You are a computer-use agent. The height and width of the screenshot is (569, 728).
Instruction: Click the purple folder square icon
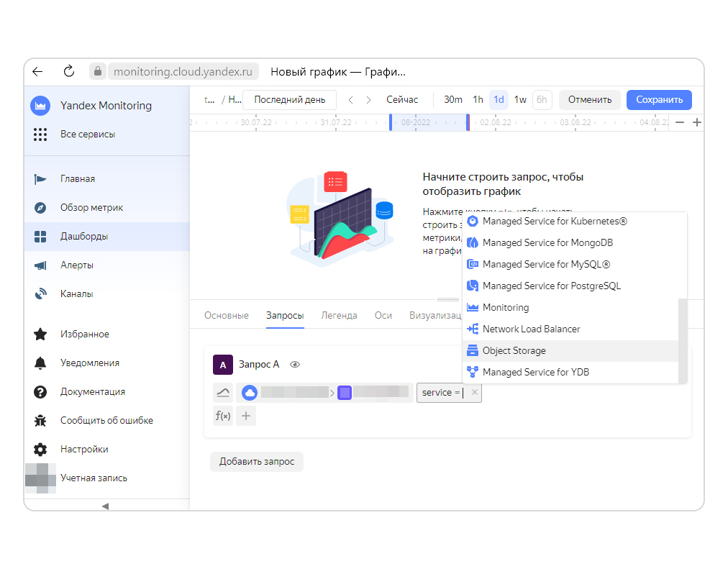point(345,393)
